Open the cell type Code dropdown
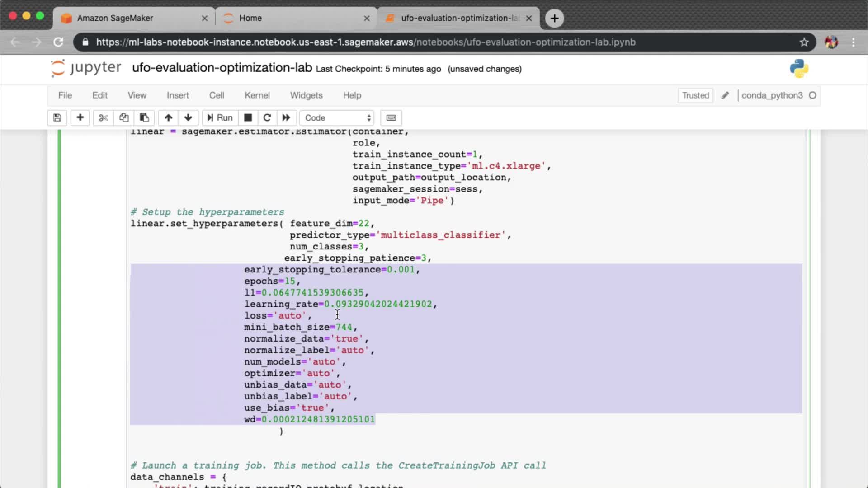This screenshot has height=488, width=868. pos(337,118)
